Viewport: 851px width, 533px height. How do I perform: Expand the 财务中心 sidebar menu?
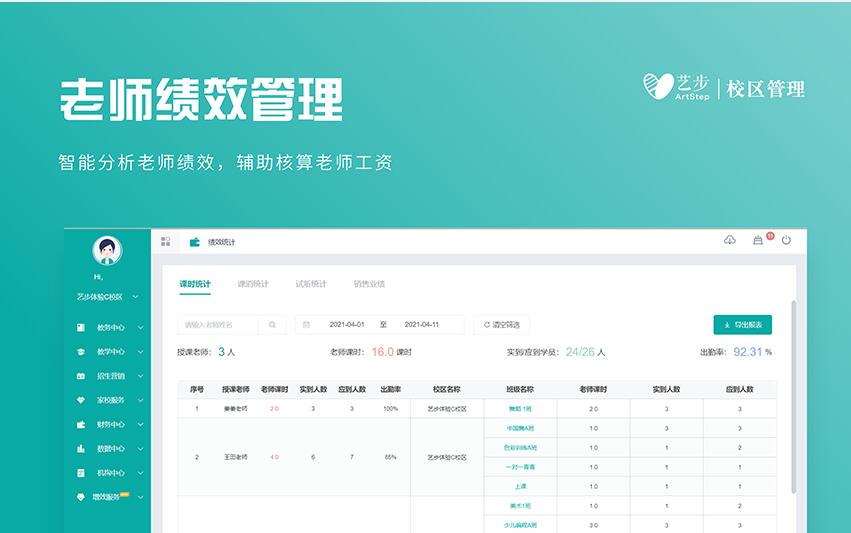point(110,424)
